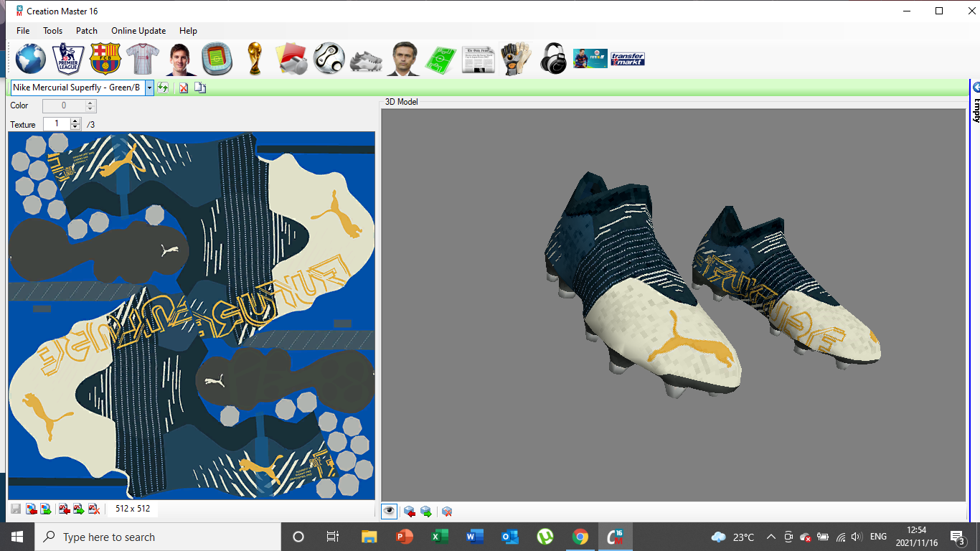Open the grey boots shoe editor icon
The image size is (980, 551).
click(367, 60)
